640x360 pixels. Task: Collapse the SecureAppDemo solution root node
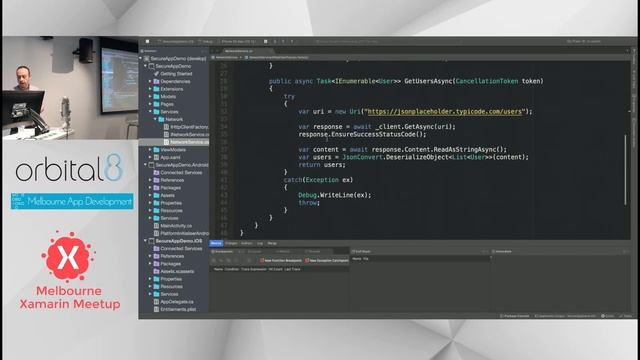point(141,59)
